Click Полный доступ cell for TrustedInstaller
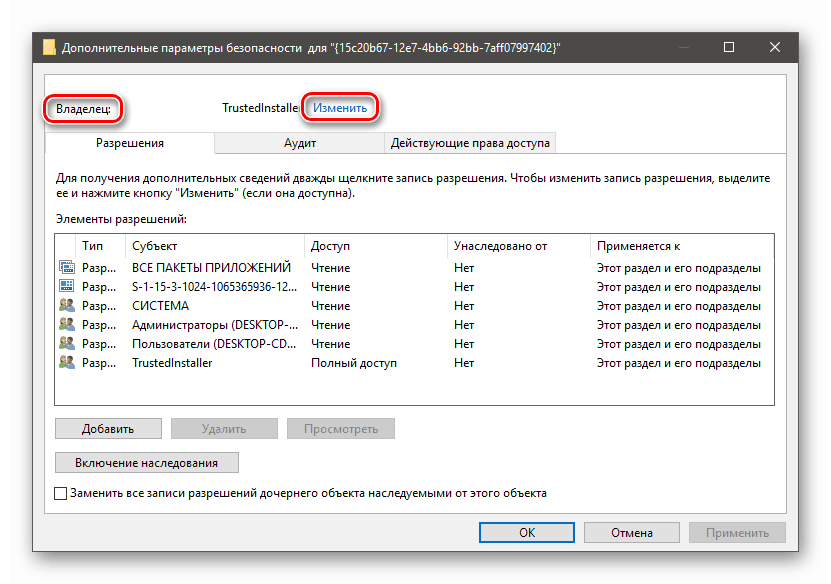The image size is (831, 584). click(353, 363)
